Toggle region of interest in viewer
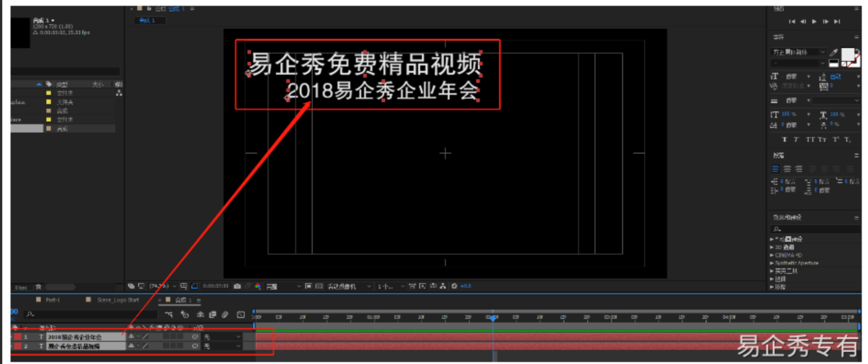The image size is (868, 364). click(x=309, y=286)
